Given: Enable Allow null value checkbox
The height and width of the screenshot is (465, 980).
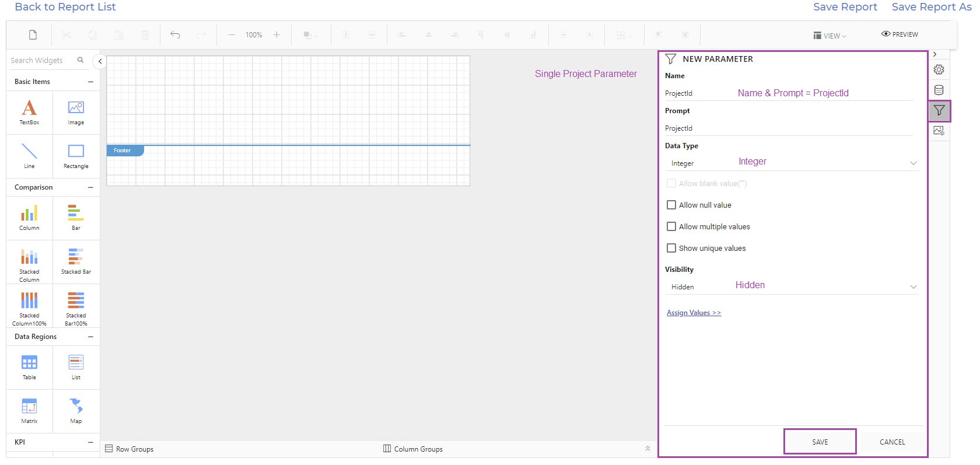Looking at the screenshot, I should point(671,205).
